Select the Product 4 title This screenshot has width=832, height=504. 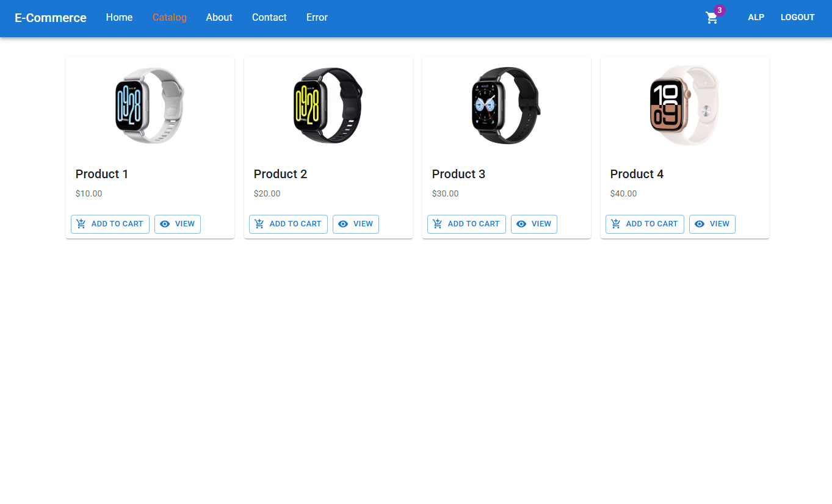click(637, 175)
